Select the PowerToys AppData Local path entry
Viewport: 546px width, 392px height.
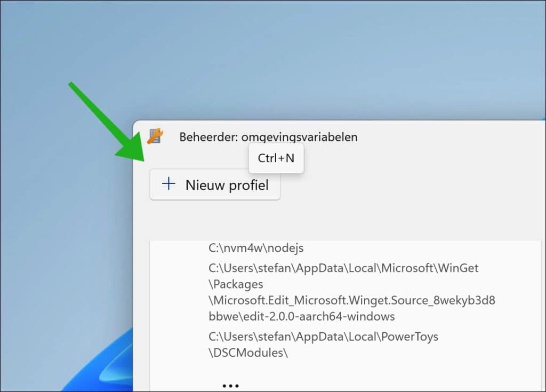click(x=323, y=337)
